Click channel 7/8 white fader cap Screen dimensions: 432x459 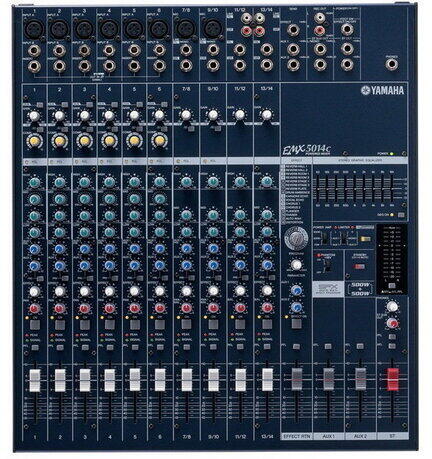click(x=186, y=380)
